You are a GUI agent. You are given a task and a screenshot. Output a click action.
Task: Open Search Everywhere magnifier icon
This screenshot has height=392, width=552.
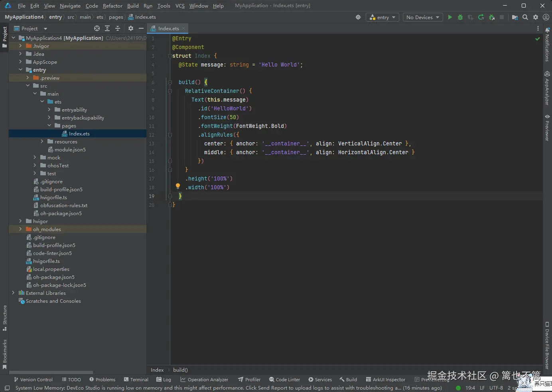(x=525, y=17)
